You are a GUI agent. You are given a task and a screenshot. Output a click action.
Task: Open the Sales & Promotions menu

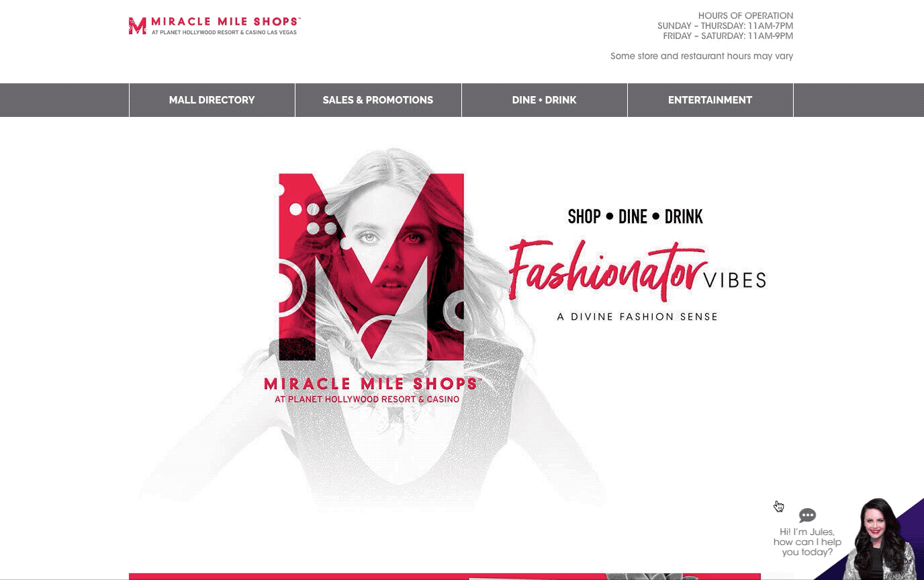pyautogui.click(x=378, y=100)
